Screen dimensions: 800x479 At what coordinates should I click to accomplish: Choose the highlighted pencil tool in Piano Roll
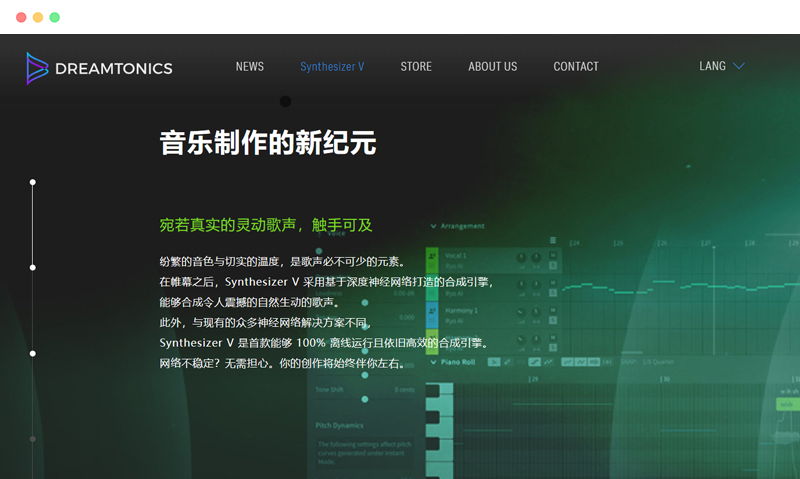(535, 361)
